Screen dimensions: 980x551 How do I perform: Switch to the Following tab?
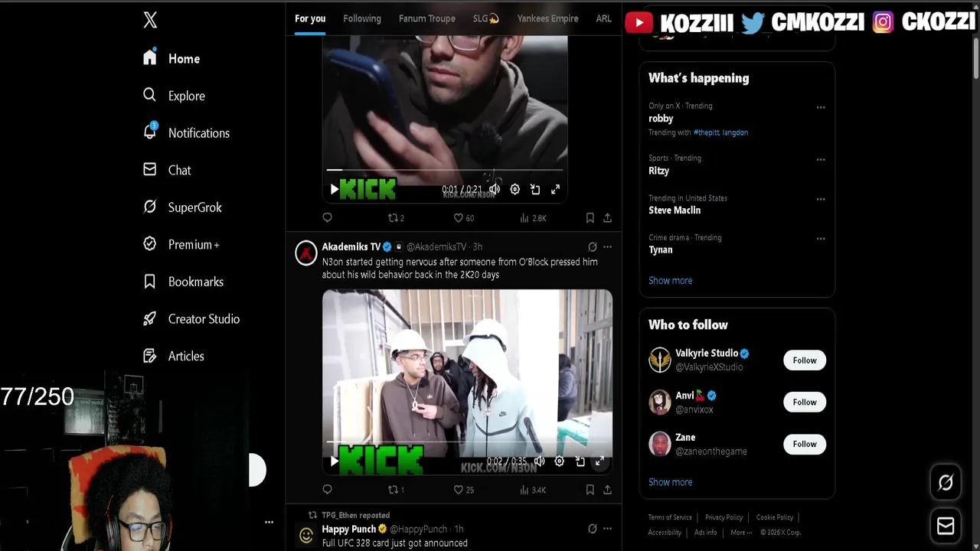[362, 18]
